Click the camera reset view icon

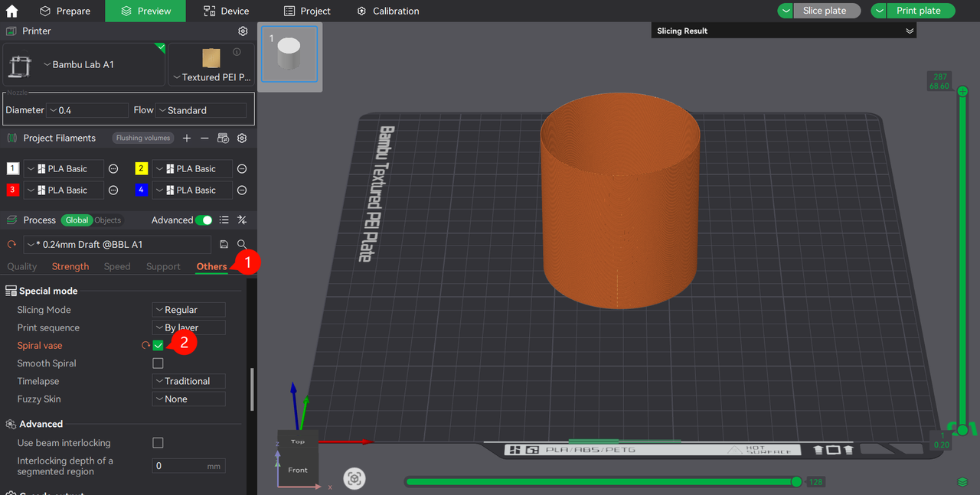tap(354, 479)
